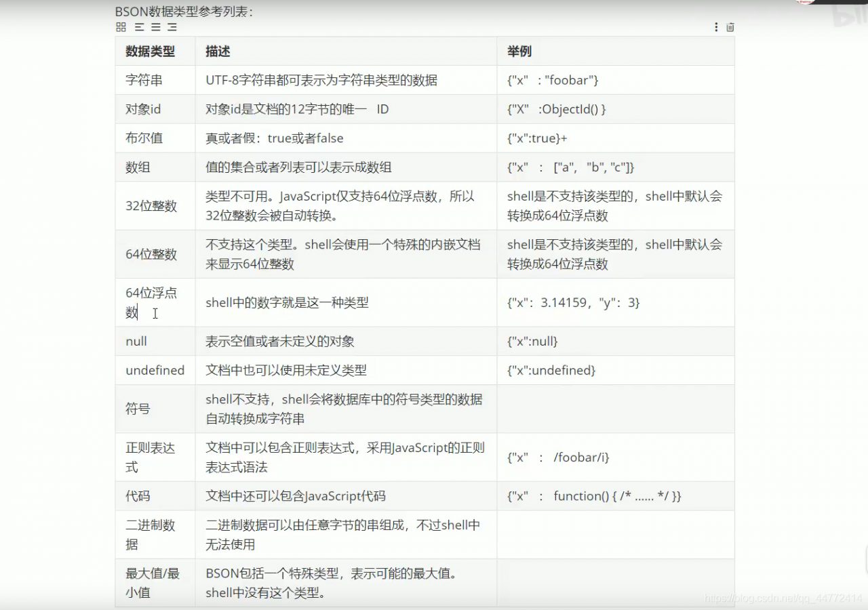Apply center alignment using the toolbar icon
Image resolution: width=868 pixels, height=610 pixels.
tap(155, 27)
